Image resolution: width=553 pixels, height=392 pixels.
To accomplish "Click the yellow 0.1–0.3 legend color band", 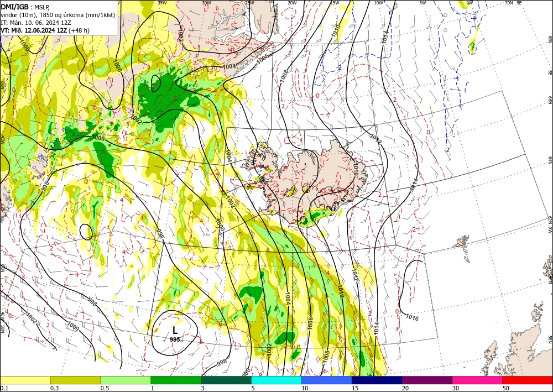I will tap(25, 380).
